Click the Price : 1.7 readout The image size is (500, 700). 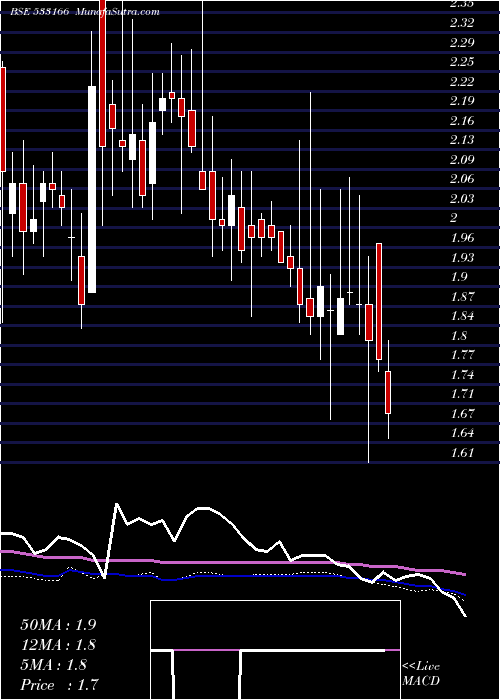pos(59,685)
